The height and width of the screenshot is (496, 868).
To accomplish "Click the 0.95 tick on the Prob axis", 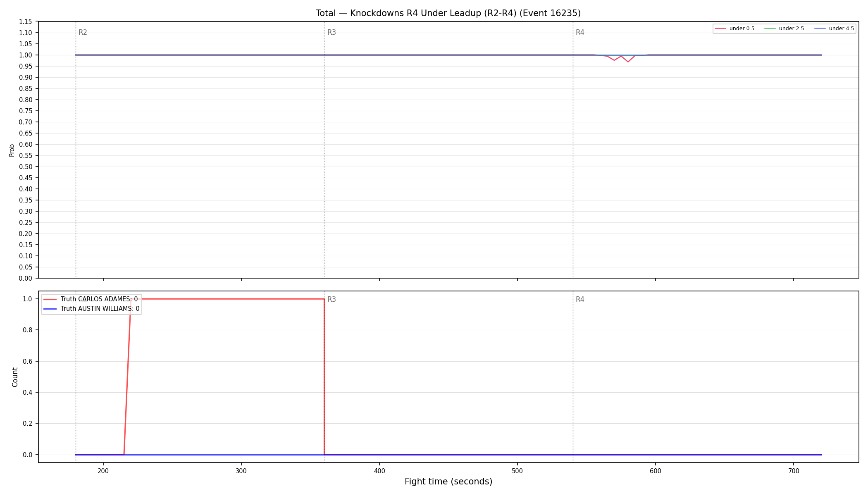I will coord(26,66).
